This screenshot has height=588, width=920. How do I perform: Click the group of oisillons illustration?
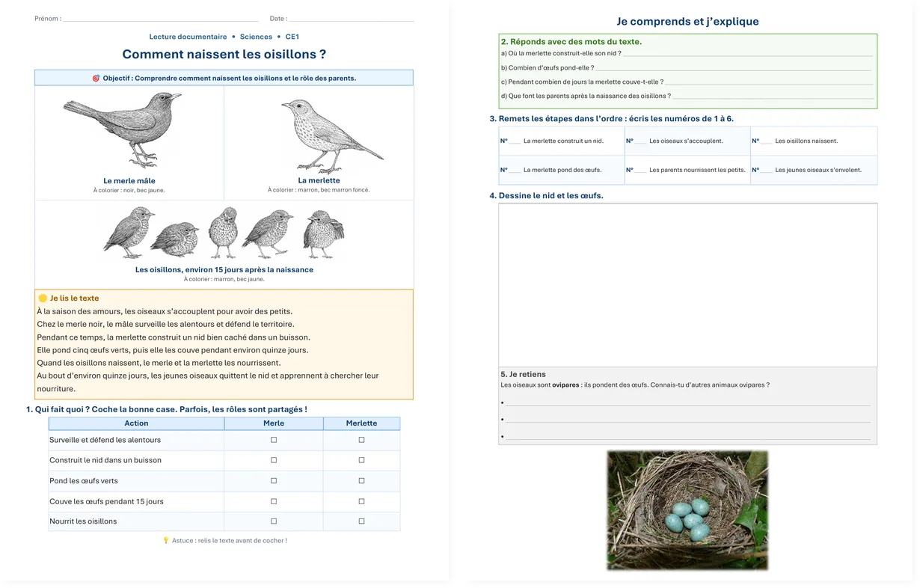coord(224,233)
